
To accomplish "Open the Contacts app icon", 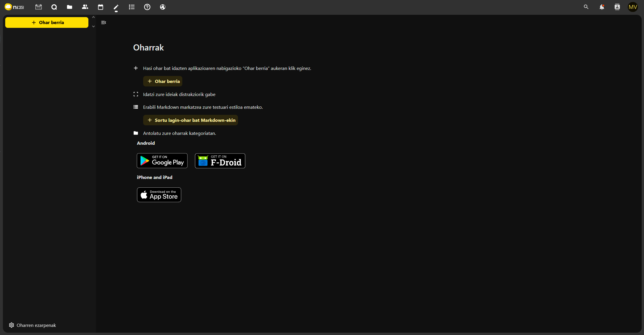I will [85, 7].
